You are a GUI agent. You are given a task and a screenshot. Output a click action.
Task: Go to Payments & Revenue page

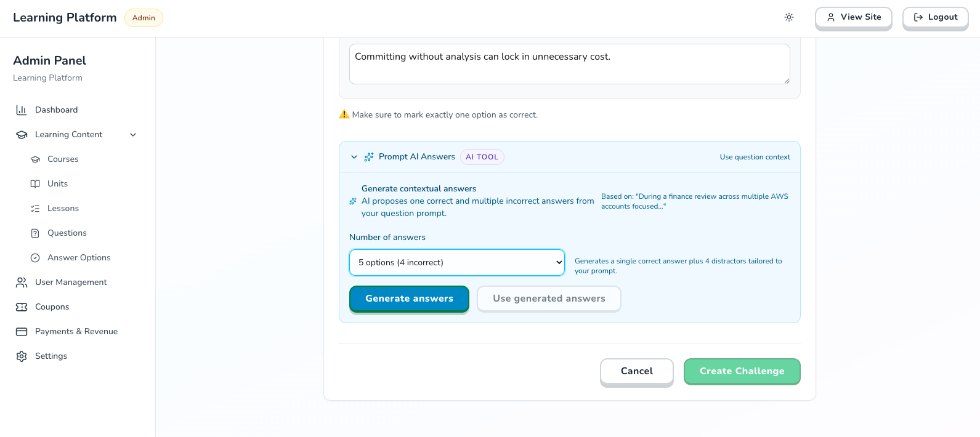(x=76, y=332)
